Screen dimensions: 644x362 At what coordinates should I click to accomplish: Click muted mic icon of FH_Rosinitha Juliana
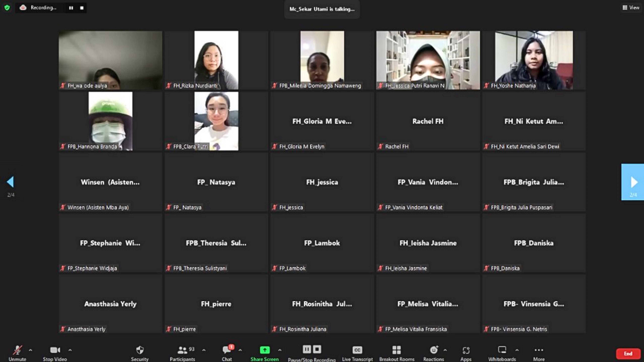point(274,329)
